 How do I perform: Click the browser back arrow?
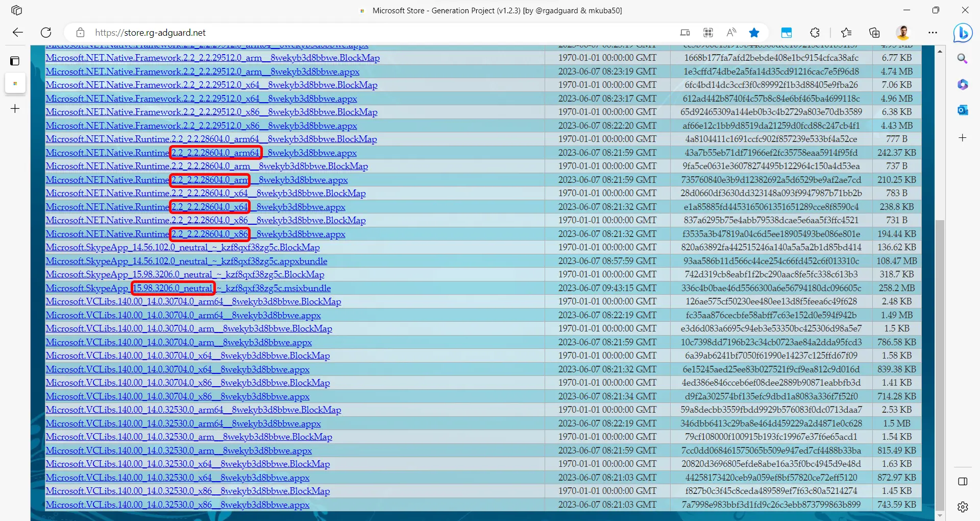(x=18, y=33)
